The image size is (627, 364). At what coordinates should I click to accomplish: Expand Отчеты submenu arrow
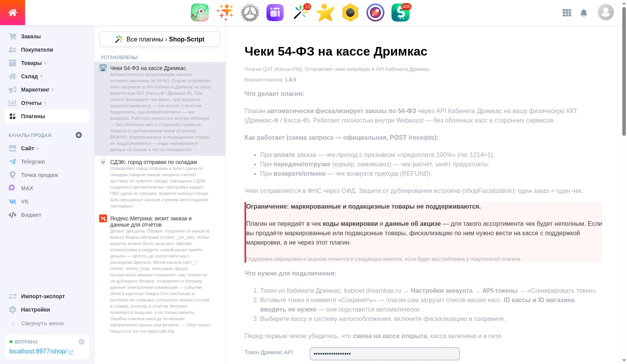point(45,103)
